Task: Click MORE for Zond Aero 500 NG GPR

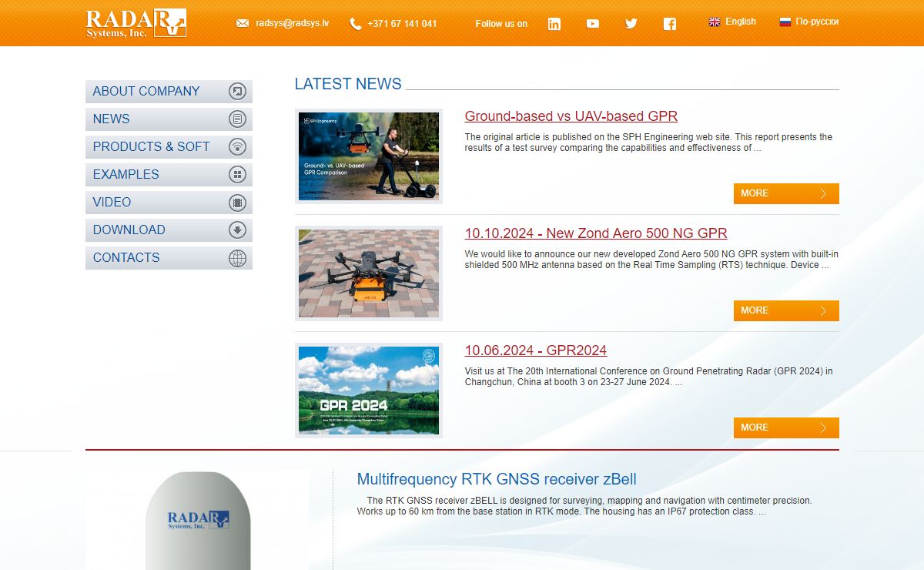Action: tap(786, 310)
